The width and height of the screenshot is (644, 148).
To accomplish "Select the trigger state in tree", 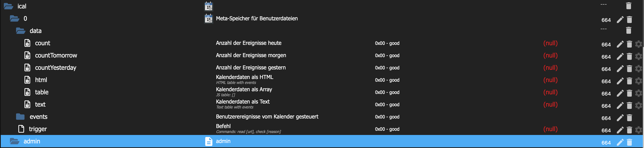I will pos(38,129).
